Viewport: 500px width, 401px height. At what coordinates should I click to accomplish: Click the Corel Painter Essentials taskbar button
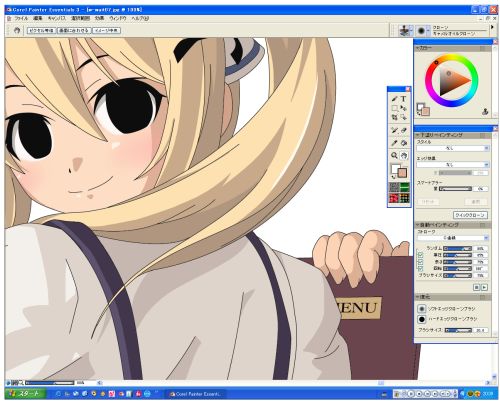point(196,394)
